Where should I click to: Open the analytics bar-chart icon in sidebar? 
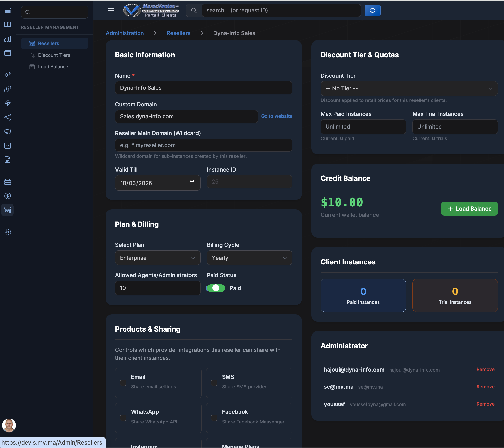[x=7, y=39]
